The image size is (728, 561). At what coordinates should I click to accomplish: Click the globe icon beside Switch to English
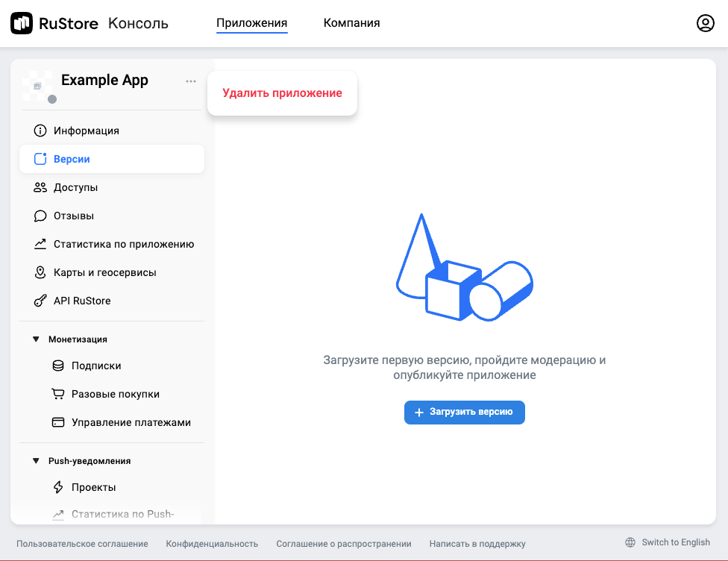[630, 542]
